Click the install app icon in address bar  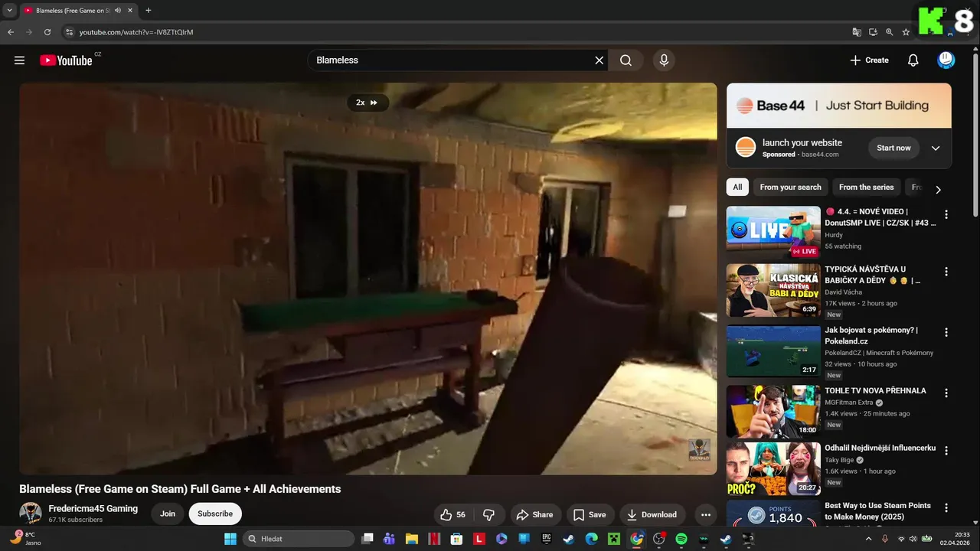tap(874, 32)
